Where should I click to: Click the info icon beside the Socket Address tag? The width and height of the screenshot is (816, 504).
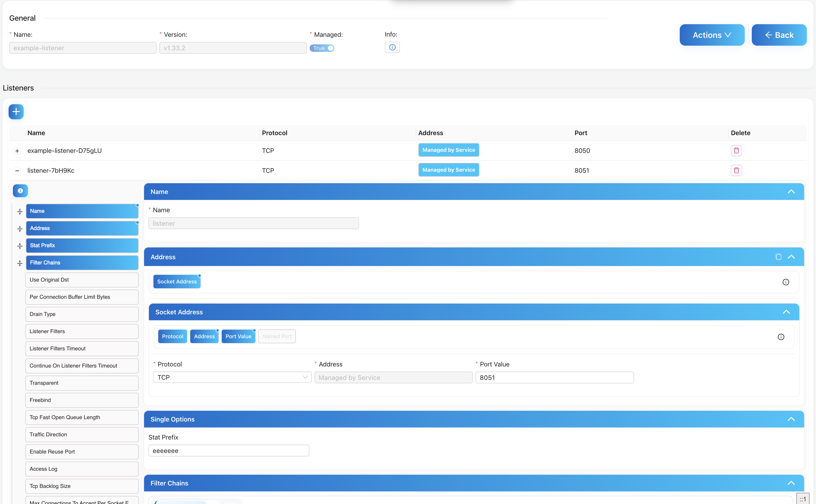click(786, 282)
